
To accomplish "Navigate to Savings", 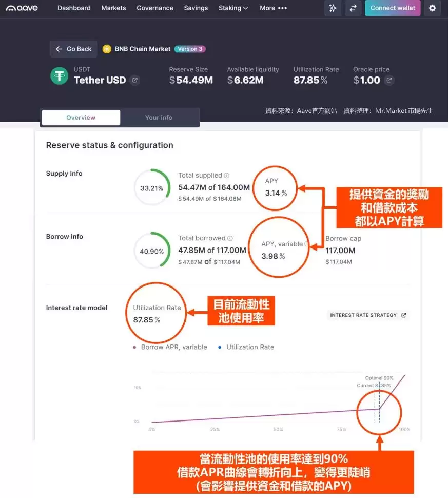I will 196,8.
